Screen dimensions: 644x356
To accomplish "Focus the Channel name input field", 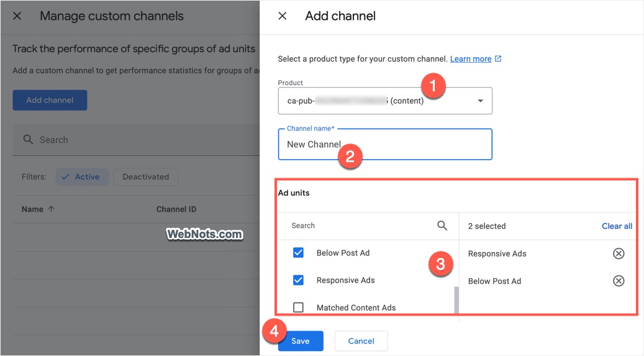I will coord(385,144).
